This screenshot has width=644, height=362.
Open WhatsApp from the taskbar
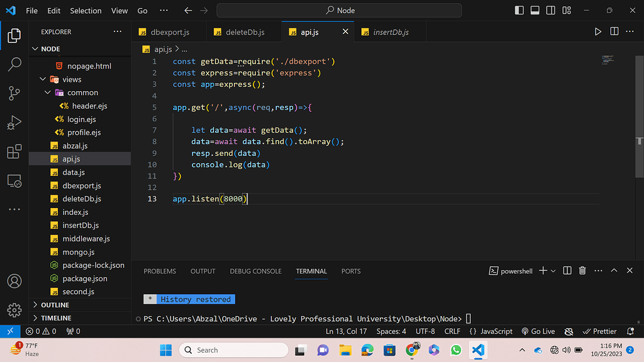[456, 350]
